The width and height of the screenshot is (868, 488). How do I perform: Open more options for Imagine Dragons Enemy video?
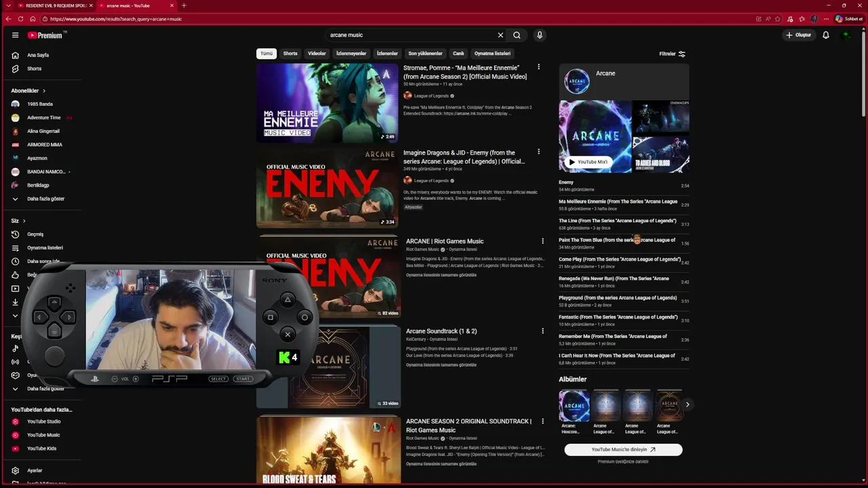pyautogui.click(x=538, y=152)
